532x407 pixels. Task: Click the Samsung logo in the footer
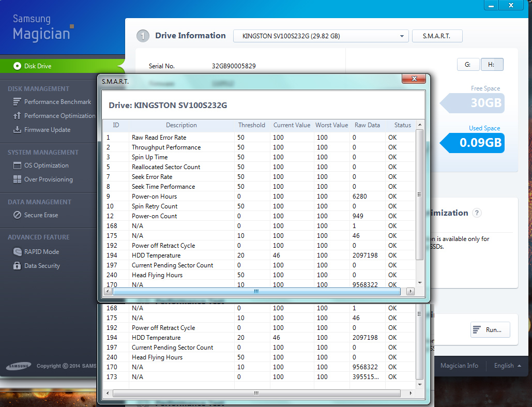19,366
